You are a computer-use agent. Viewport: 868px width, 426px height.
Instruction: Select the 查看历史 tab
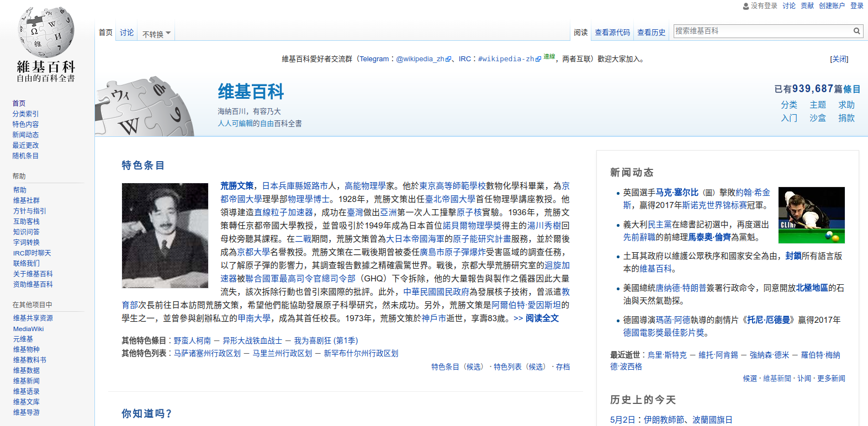click(651, 33)
